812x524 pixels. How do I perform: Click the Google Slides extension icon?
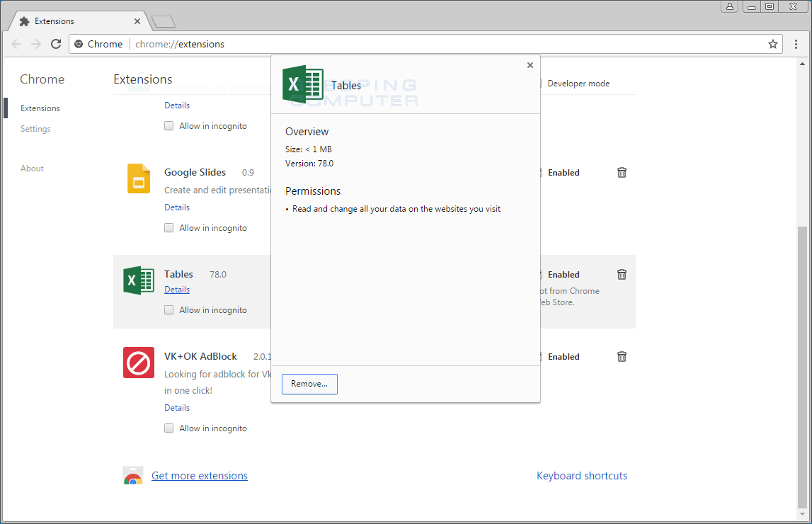[138, 179]
